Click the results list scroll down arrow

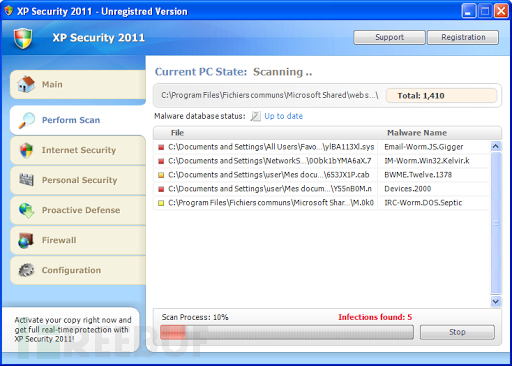[x=496, y=301]
